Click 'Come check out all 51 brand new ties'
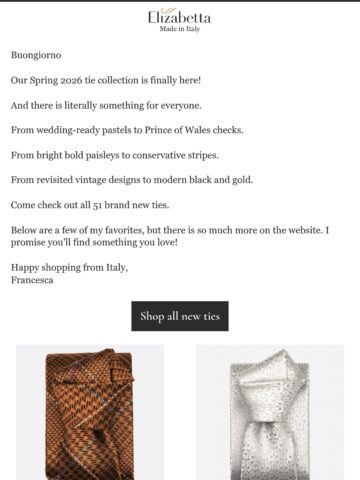The image size is (360, 480). tap(90, 205)
